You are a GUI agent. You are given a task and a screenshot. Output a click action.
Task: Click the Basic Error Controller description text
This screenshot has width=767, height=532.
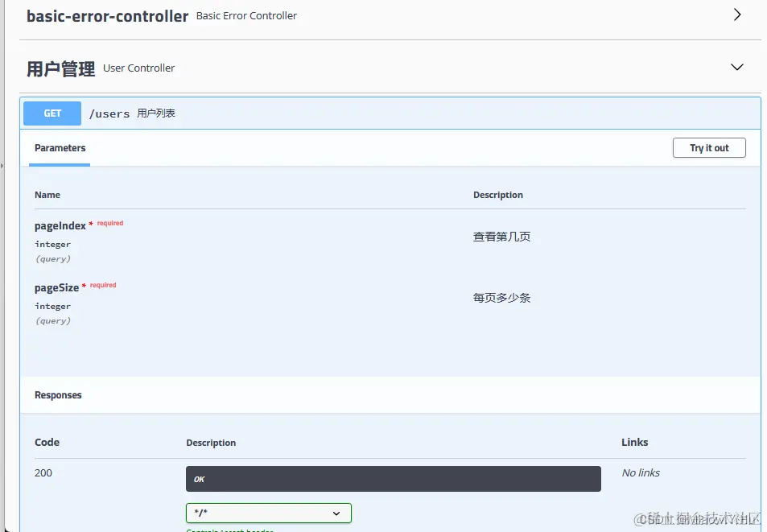coord(246,15)
